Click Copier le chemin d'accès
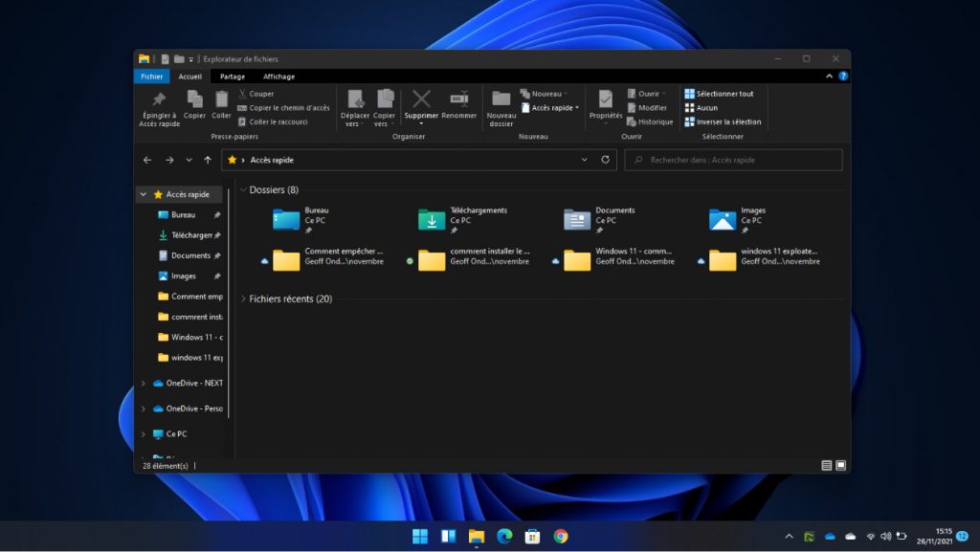Screen dimensions: 980x552 [288, 108]
